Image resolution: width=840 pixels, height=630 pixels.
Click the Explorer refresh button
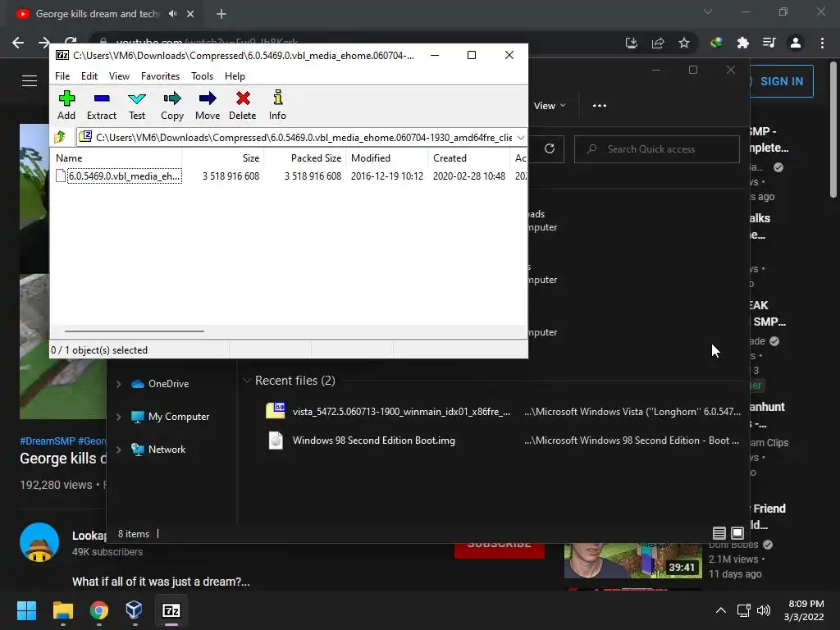[549, 149]
